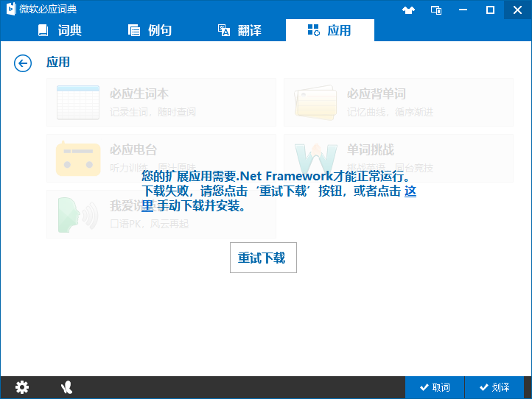Select the 应用 apps tab
The height and width of the screenshot is (399, 532).
[330, 30]
